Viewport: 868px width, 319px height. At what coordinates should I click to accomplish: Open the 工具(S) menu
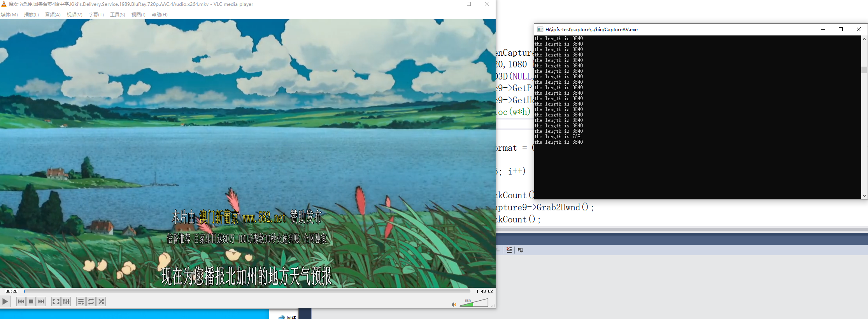tap(117, 15)
